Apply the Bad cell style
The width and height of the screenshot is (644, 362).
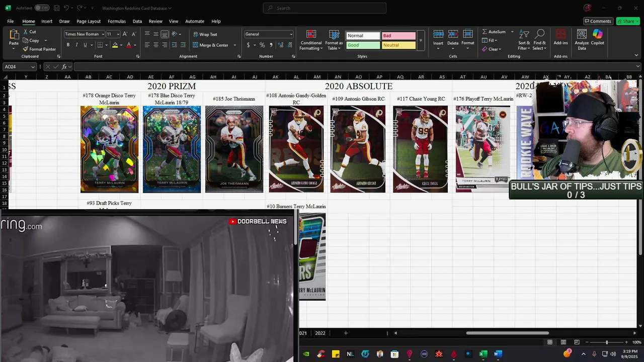coord(398,36)
